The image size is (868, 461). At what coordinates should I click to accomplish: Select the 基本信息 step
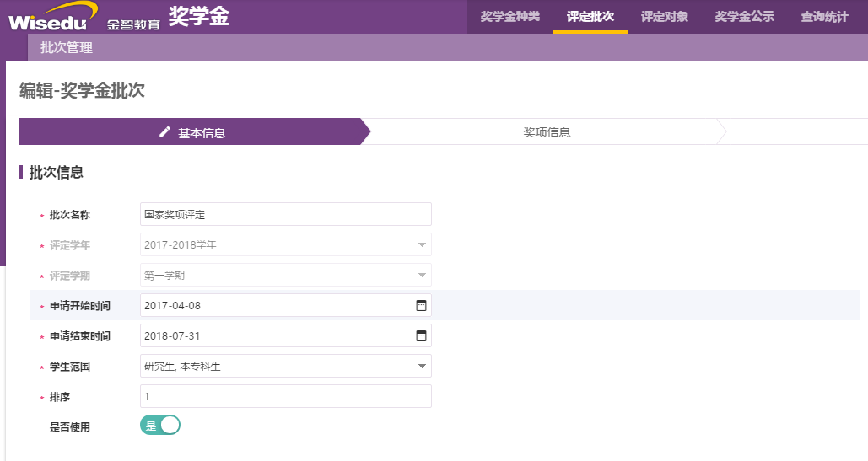point(195,132)
